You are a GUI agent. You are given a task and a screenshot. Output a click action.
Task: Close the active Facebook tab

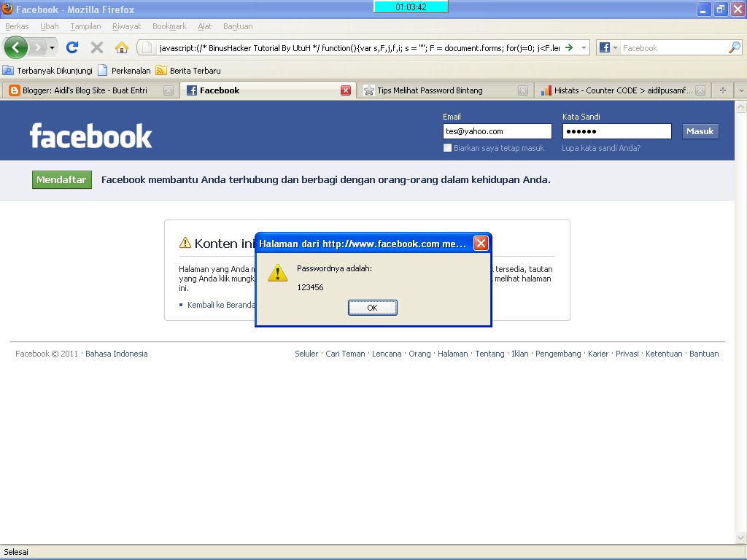[346, 90]
